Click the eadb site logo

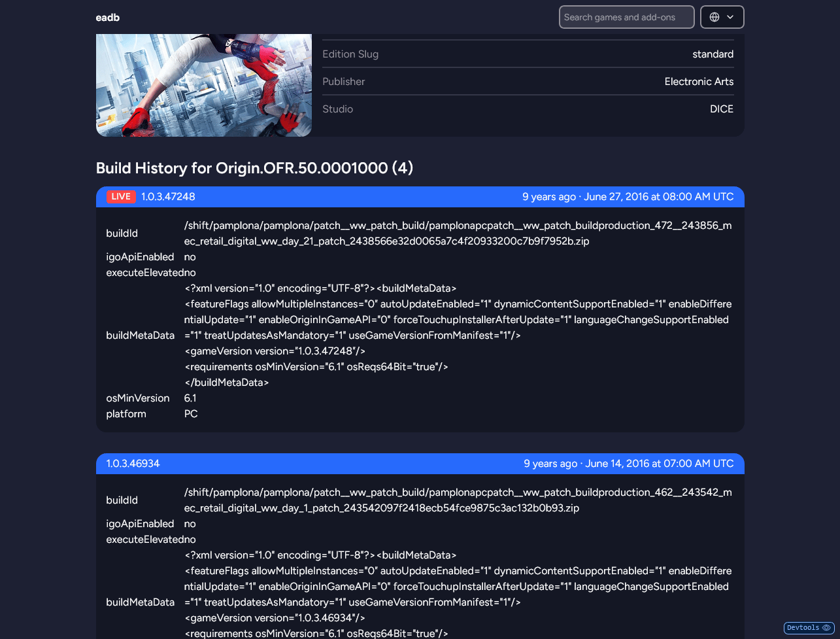pos(108,18)
